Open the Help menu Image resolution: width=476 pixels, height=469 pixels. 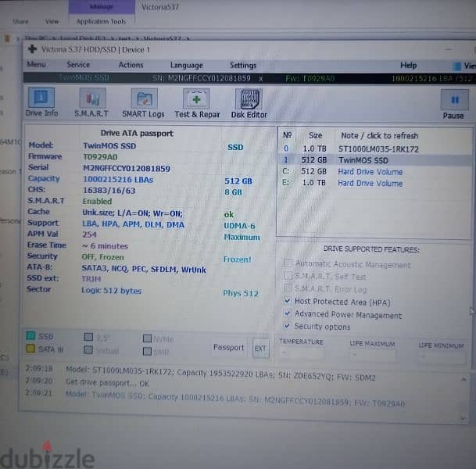click(x=408, y=65)
